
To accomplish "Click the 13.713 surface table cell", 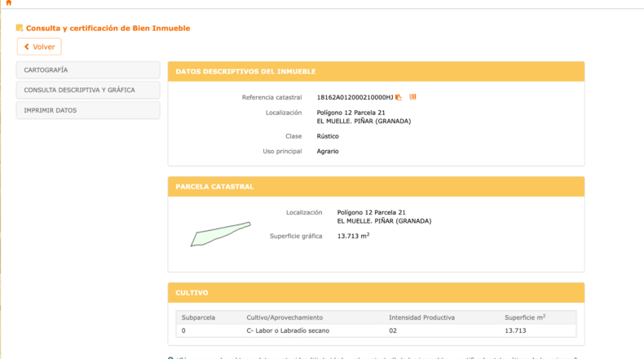I will [x=515, y=330].
